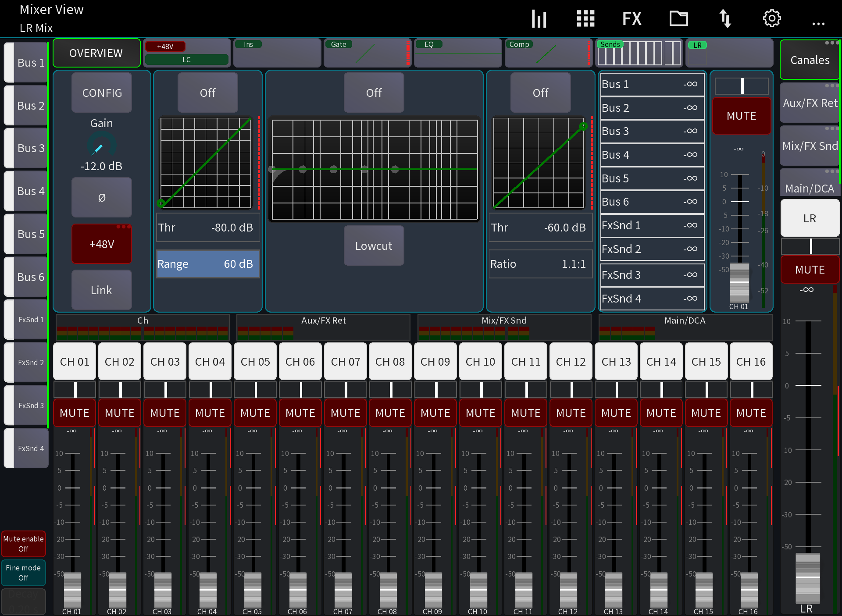The height and width of the screenshot is (616, 842).
Task: Open the settings gear
Action: pos(772,18)
